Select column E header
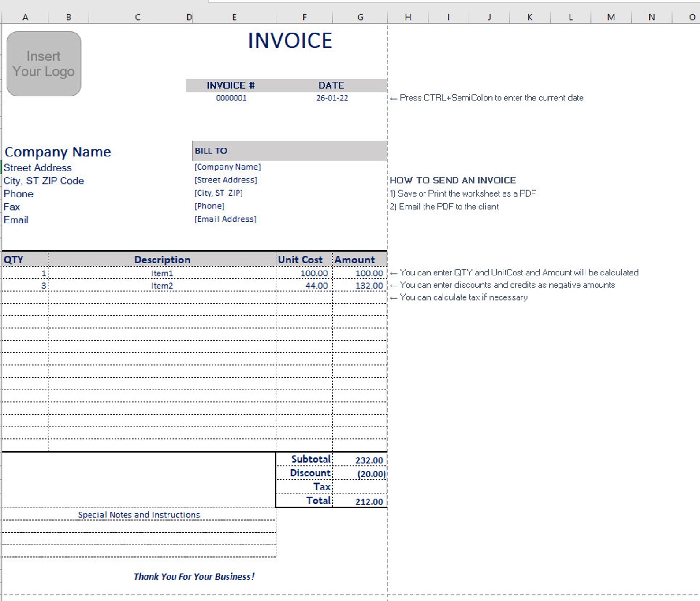700x601 pixels. (x=234, y=17)
